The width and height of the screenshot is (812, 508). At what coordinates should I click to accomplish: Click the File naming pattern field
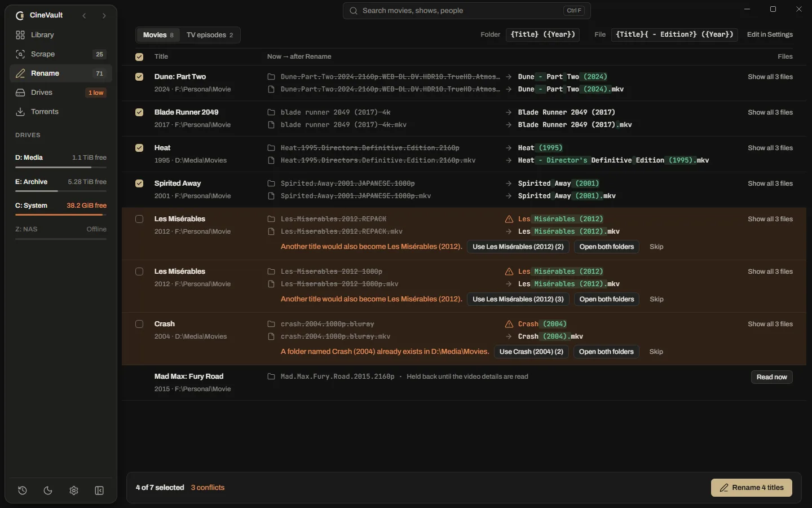(674, 34)
